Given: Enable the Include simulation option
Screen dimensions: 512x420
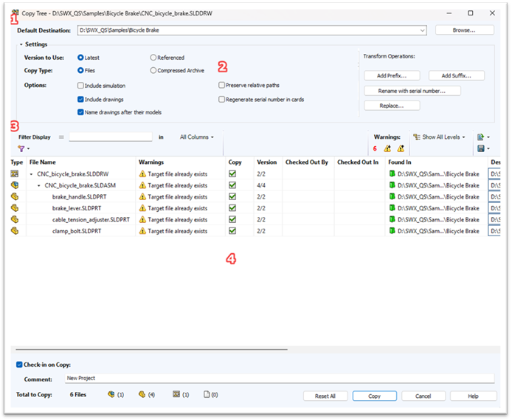Looking at the screenshot, I should 80,86.
